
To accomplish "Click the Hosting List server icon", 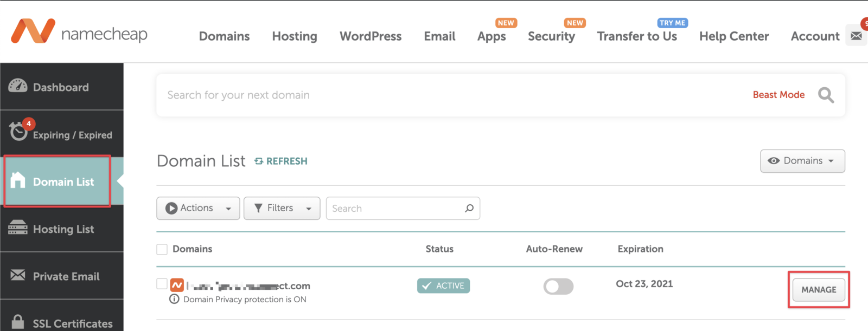I will [x=18, y=228].
